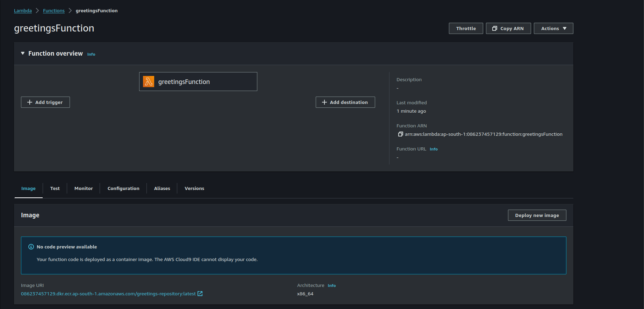644x309 pixels.
Task: Click the 'Last modified' field label
Action: tap(412, 103)
